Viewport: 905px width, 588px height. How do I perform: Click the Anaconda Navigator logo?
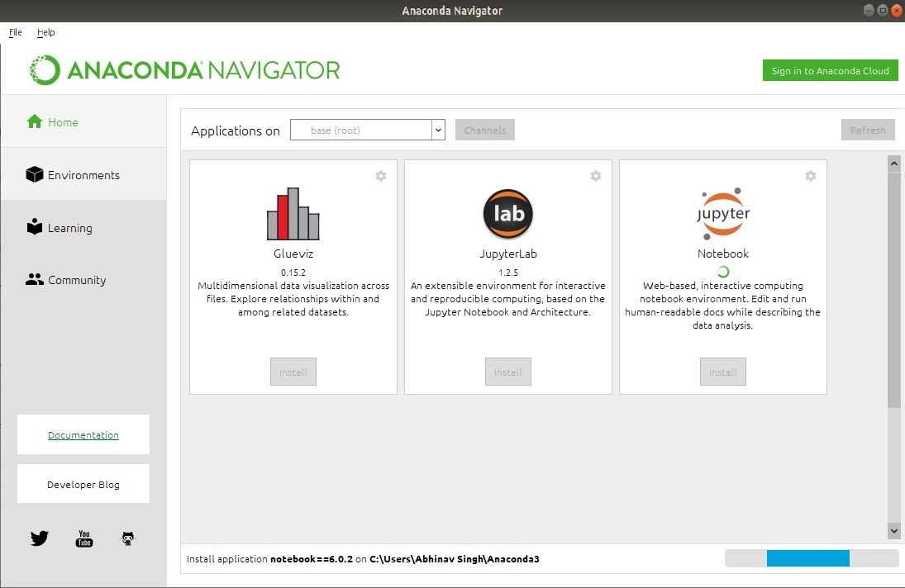pyautogui.click(x=184, y=70)
